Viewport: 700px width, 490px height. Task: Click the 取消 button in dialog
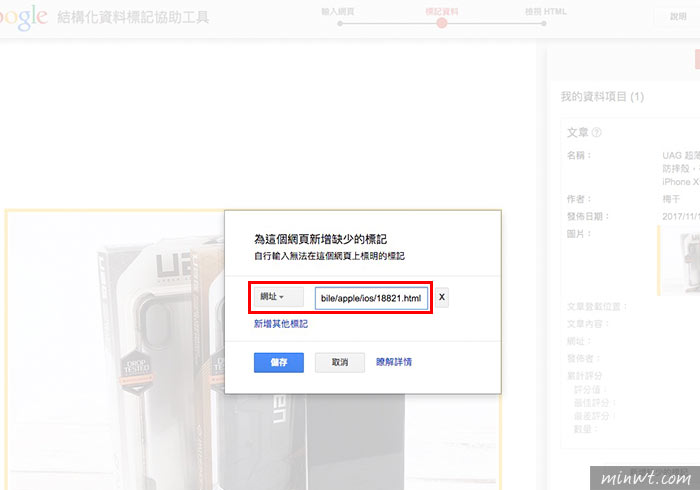pos(340,362)
